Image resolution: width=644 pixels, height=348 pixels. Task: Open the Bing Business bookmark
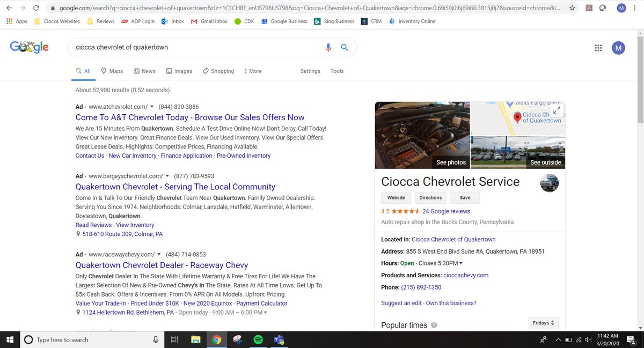(334, 21)
